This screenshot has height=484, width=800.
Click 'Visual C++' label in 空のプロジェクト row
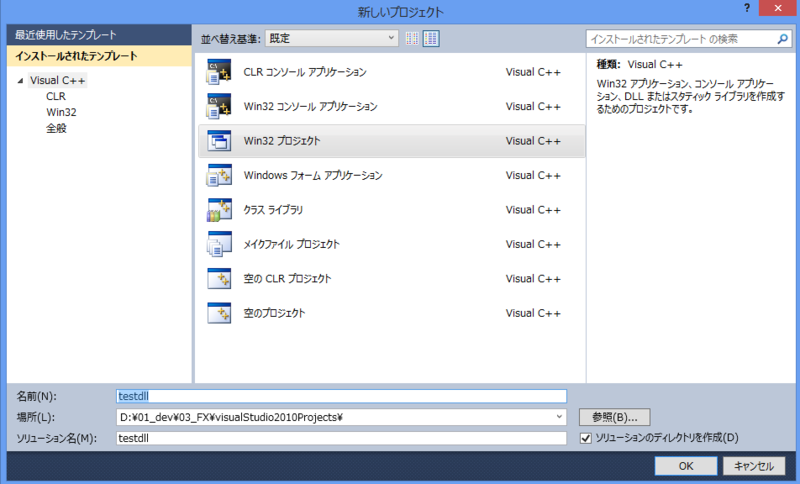tap(533, 313)
